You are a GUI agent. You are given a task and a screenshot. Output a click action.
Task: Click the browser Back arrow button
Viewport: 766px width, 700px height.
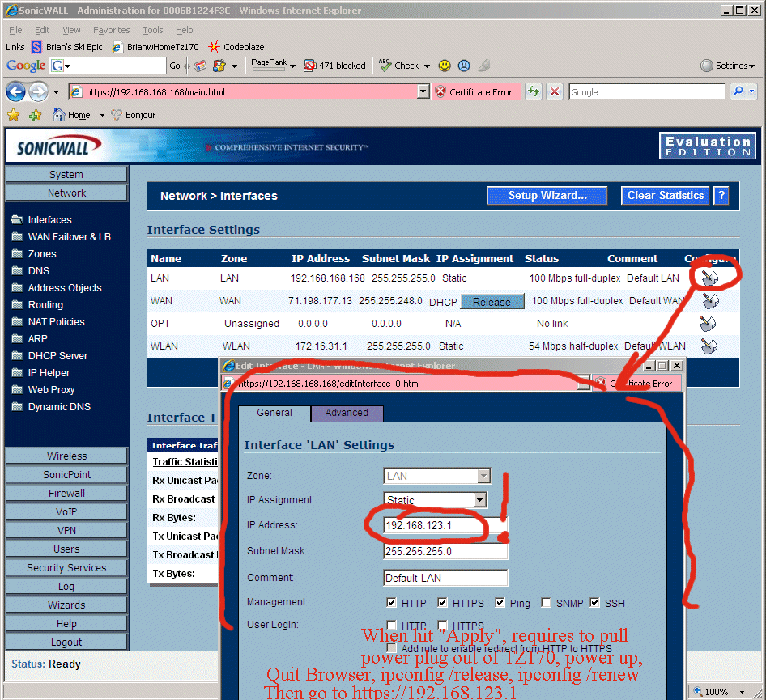15,91
